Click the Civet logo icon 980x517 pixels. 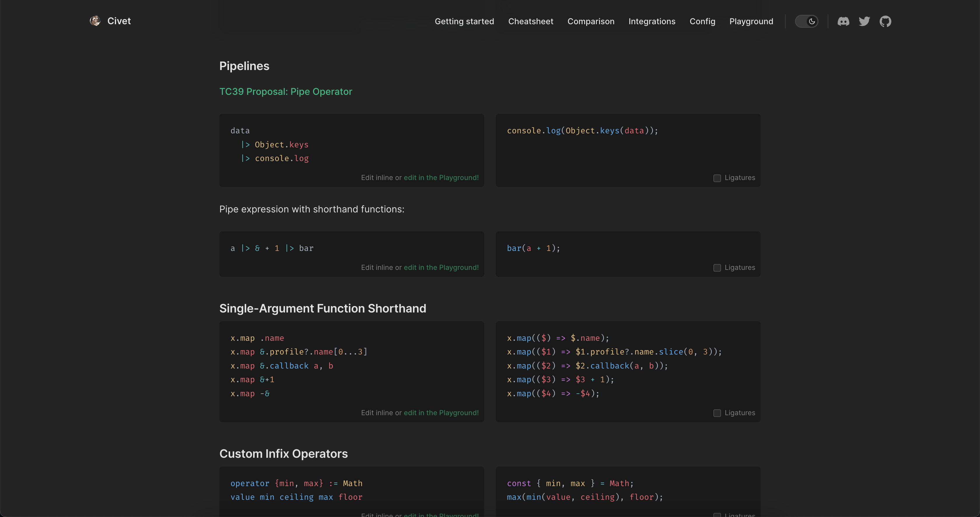pos(95,21)
